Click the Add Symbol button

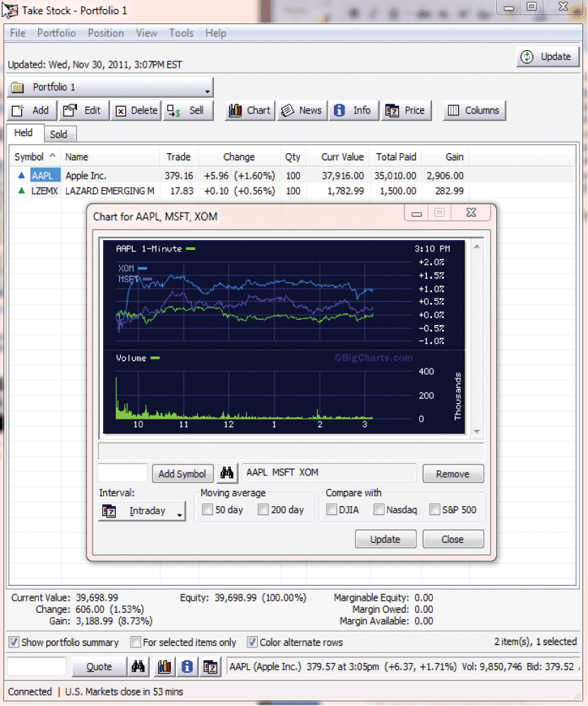tap(182, 474)
